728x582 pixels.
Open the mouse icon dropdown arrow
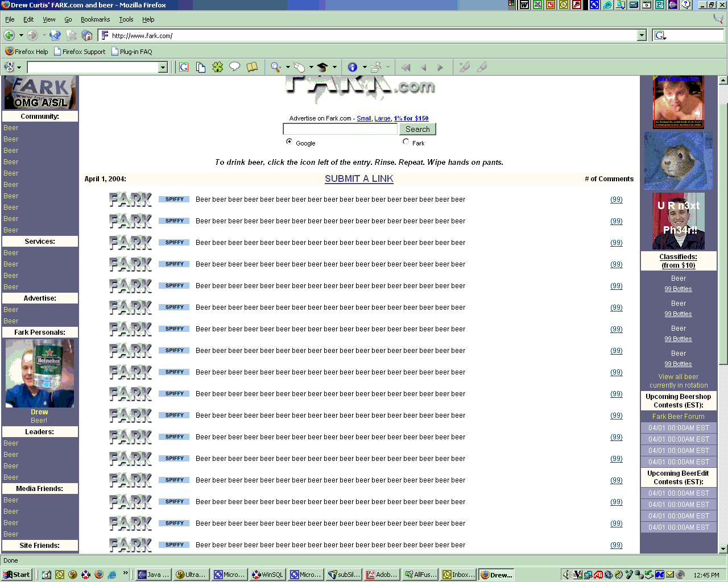(311, 67)
